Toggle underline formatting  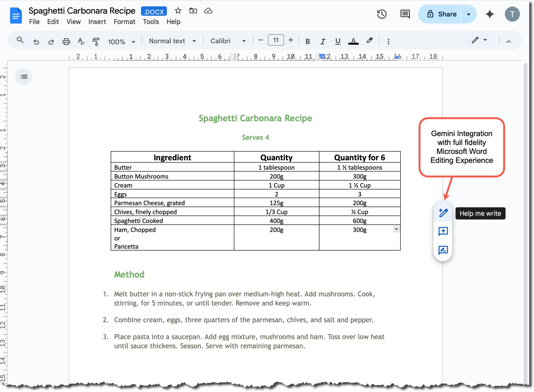(337, 41)
